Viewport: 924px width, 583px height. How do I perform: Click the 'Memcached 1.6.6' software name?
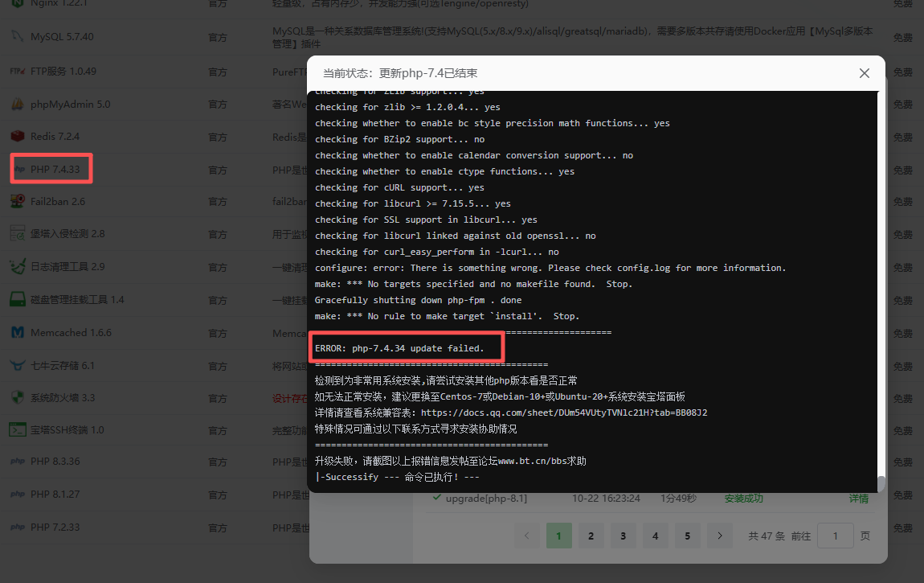[x=71, y=333]
